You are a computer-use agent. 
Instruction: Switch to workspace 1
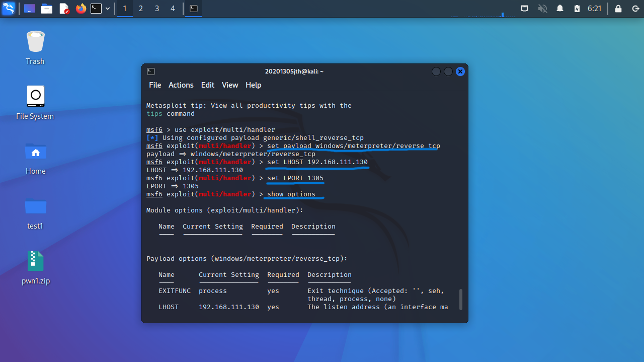click(x=125, y=9)
